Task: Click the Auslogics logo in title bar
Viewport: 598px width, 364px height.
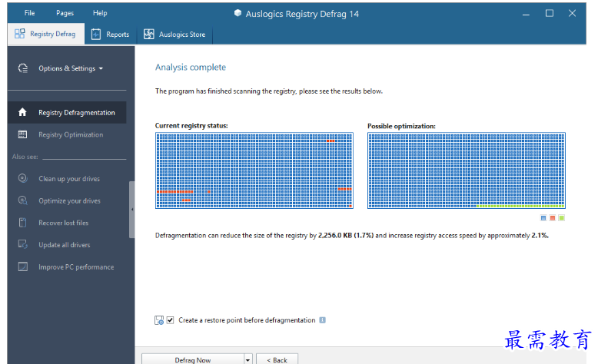Action: (x=238, y=13)
